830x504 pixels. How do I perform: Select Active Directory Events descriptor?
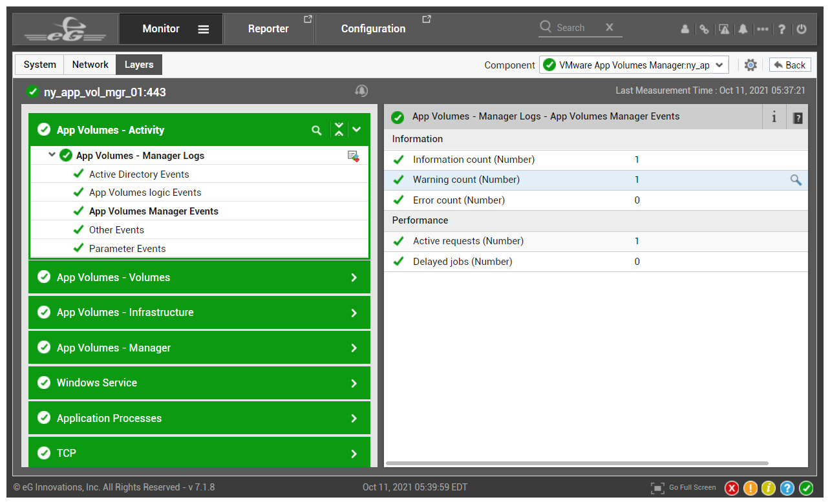coord(139,174)
